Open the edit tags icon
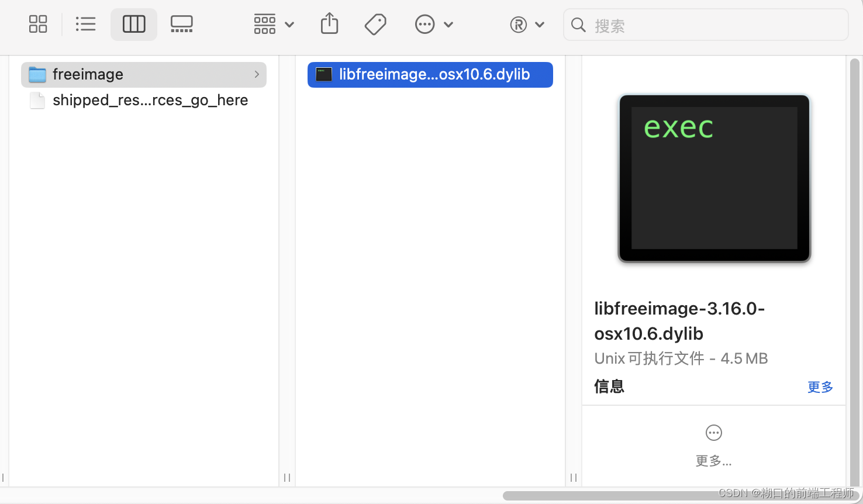 (x=375, y=25)
